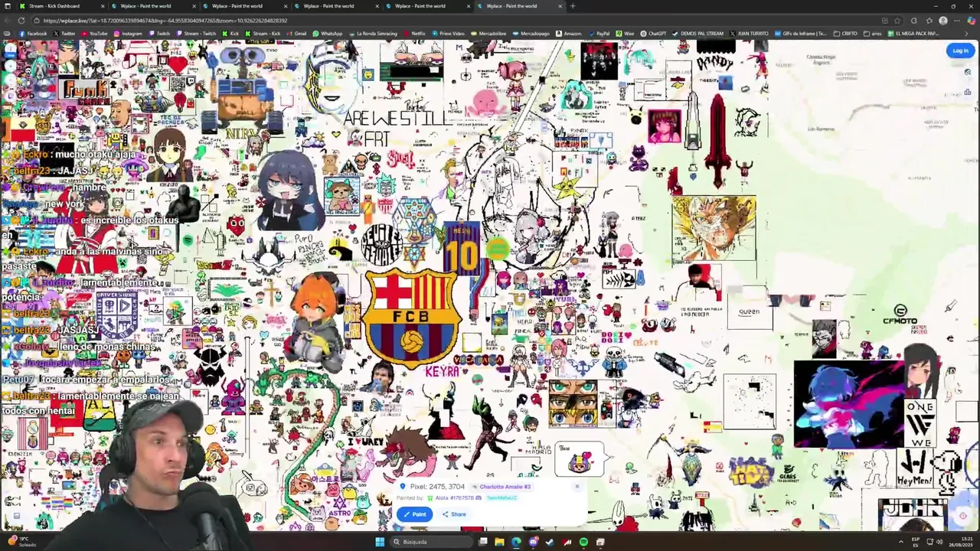
Task: Open the Instagram bookmark
Action: tap(127, 34)
